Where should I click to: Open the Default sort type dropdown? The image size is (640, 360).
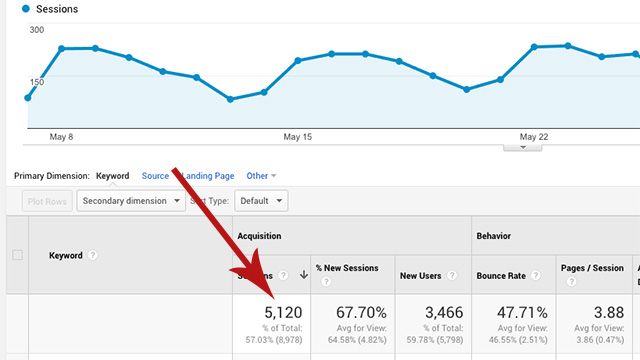click(261, 201)
